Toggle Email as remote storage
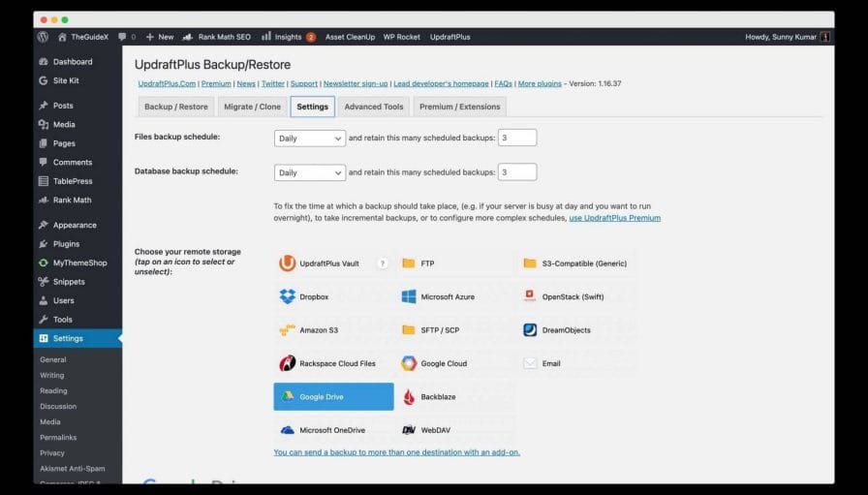This screenshot has width=868, height=495. (x=530, y=363)
